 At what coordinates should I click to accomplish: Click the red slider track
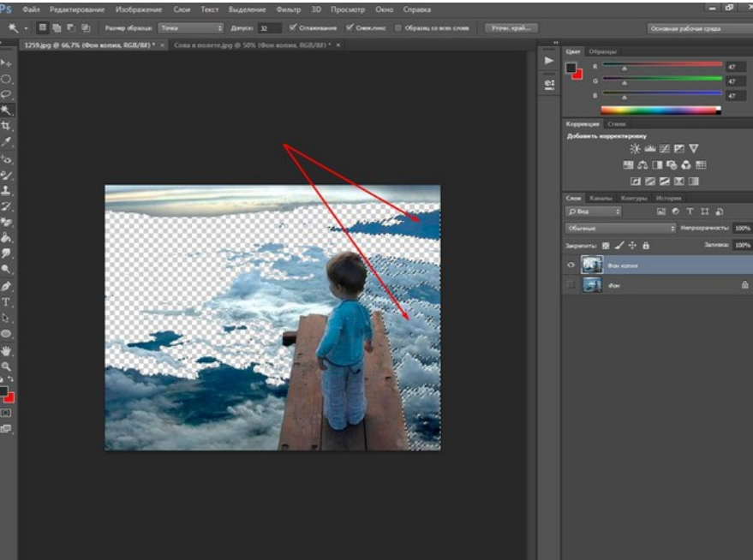click(662, 64)
